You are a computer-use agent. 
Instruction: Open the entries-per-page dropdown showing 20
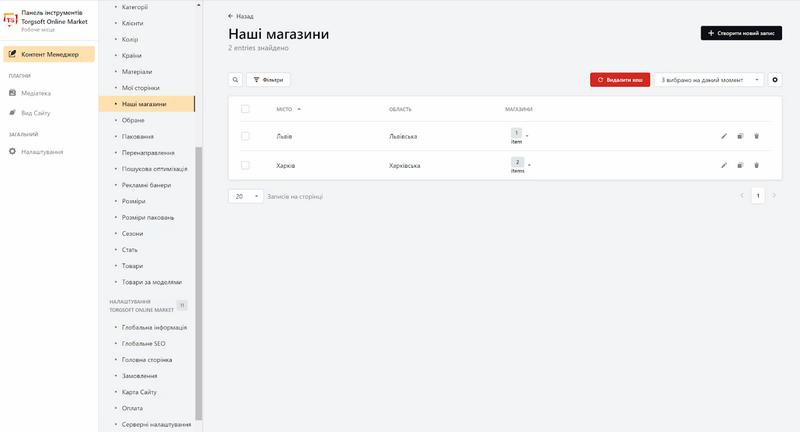click(x=245, y=196)
